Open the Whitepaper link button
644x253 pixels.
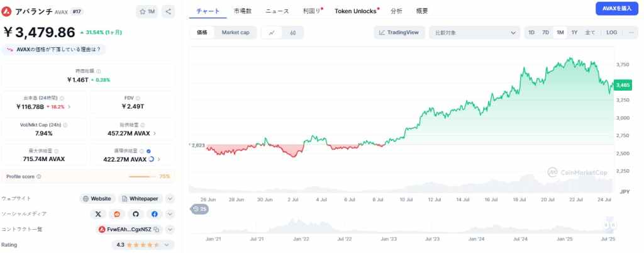[141, 199]
